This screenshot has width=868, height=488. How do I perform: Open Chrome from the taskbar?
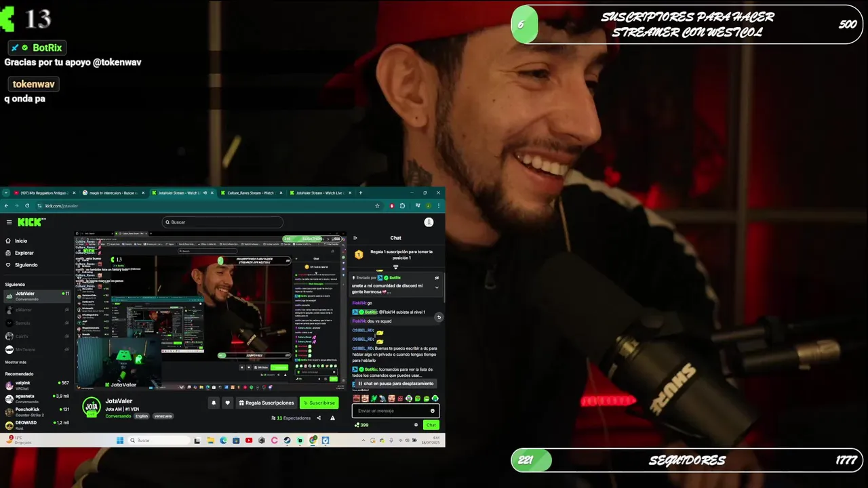click(313, 441)
